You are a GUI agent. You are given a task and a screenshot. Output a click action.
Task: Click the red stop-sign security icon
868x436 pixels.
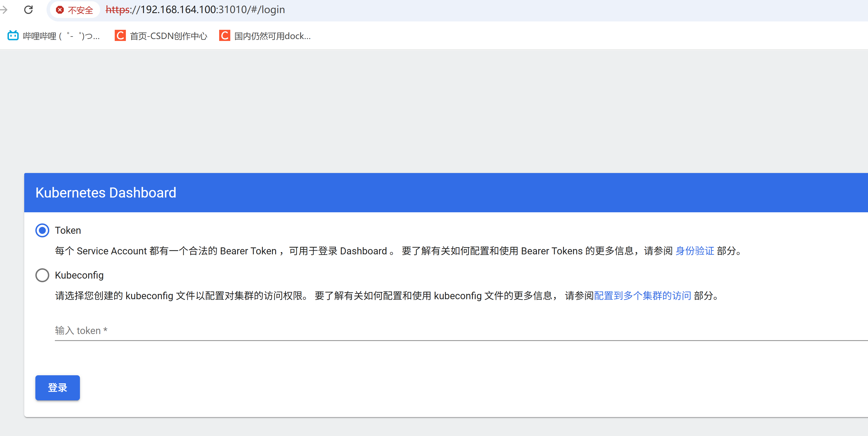[60, 10]
